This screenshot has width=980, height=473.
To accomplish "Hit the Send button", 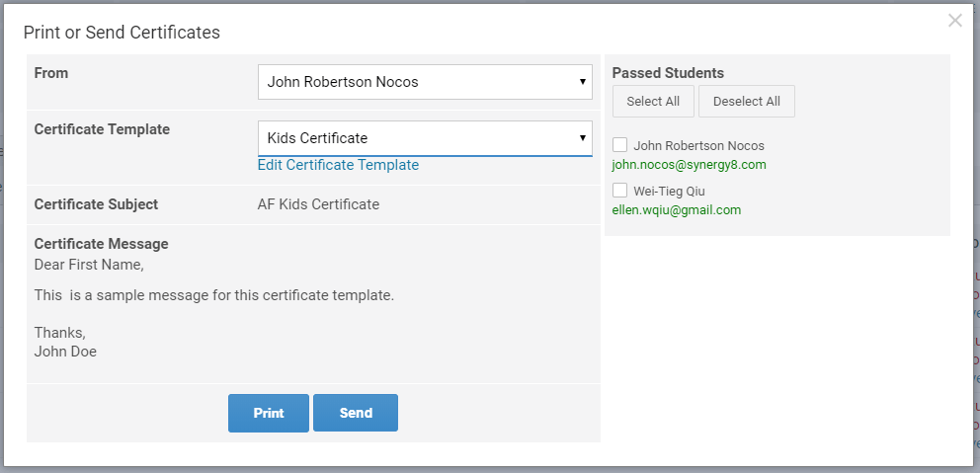I will click(x=355, y=413).
